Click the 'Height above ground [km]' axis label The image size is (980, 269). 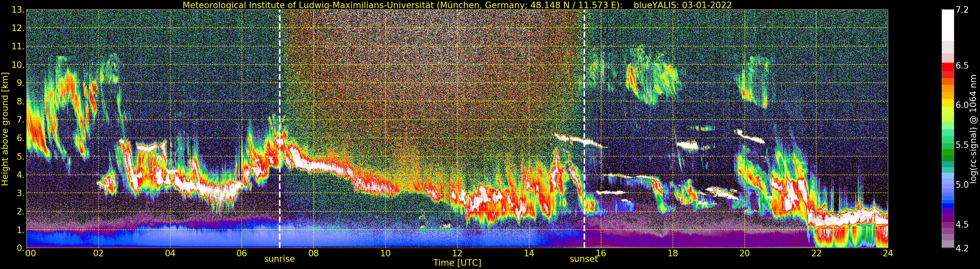tap(5, 129)
